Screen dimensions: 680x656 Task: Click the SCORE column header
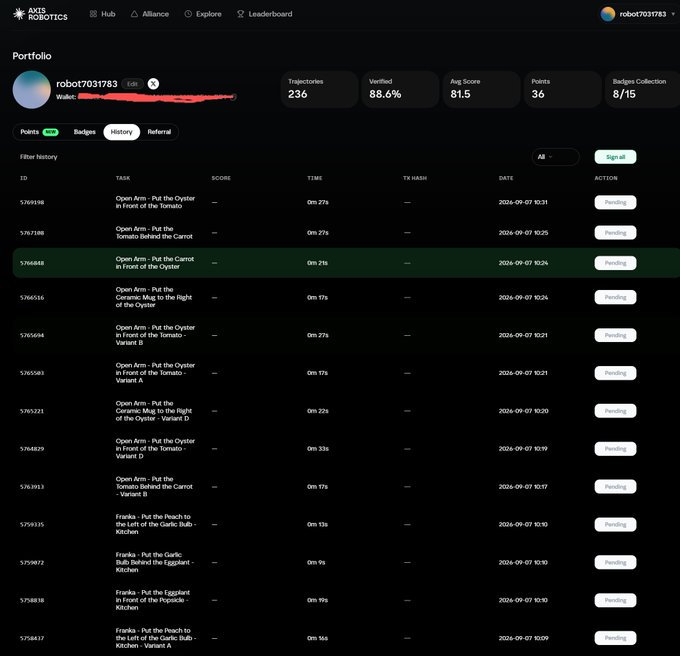coord(221,178)
